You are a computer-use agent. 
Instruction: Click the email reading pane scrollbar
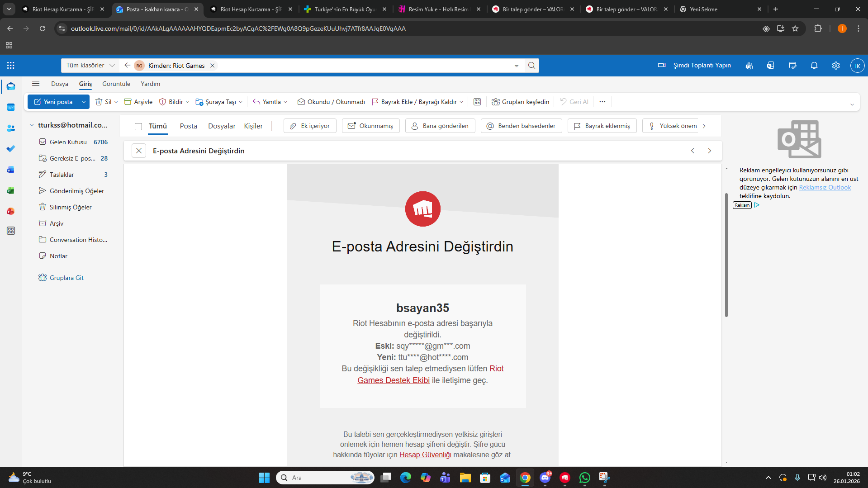pos(726,255)
